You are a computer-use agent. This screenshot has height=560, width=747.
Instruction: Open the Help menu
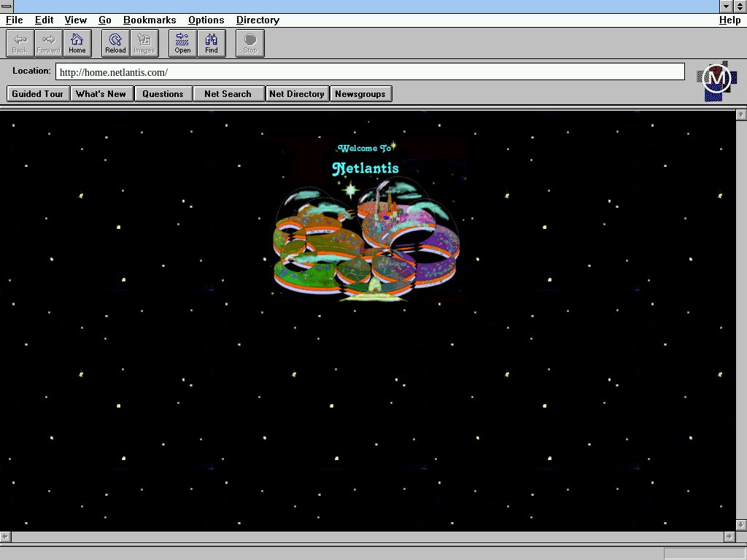point(729,20)
